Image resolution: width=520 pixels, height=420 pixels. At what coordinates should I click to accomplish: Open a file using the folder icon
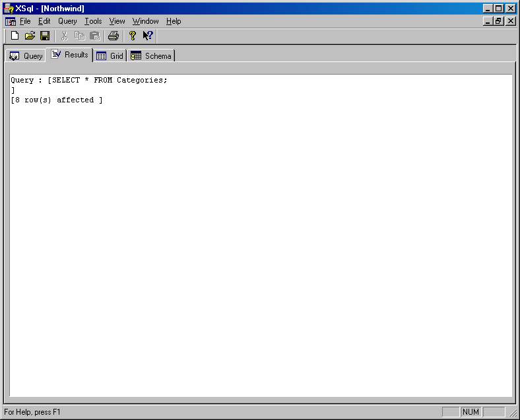30,36
